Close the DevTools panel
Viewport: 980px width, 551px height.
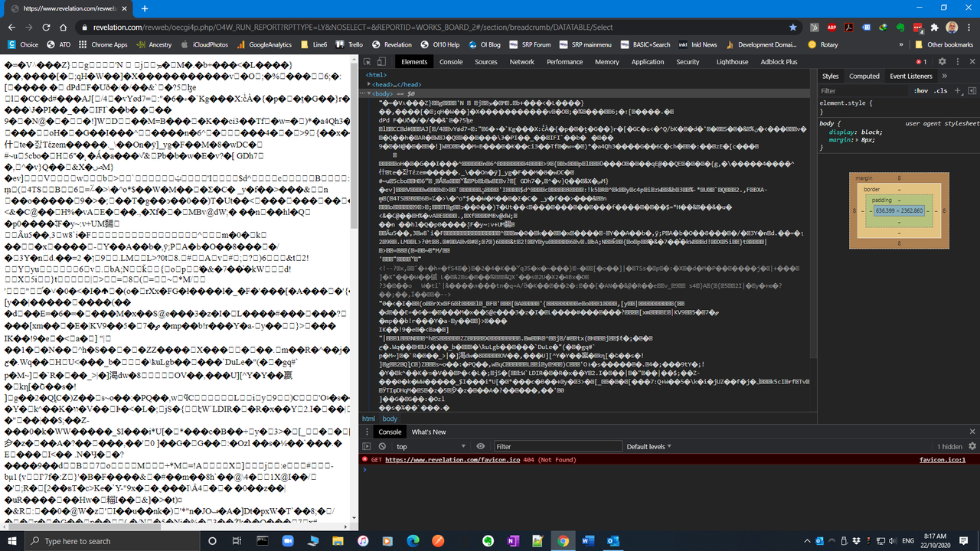972,62
